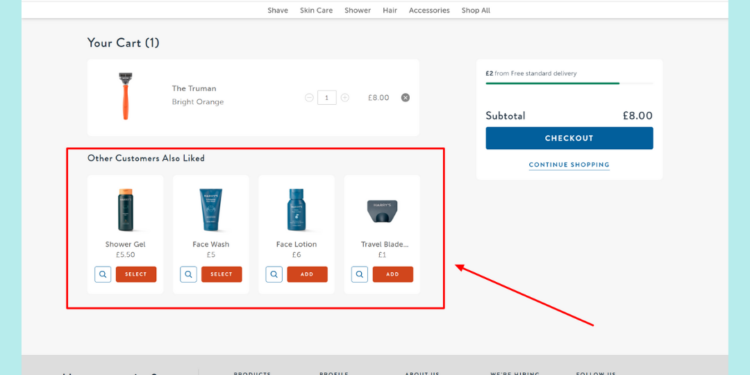Open The Truman product name
Viewport: 750px width, 375px height.
pyautogui.click(x=194, y=88)
